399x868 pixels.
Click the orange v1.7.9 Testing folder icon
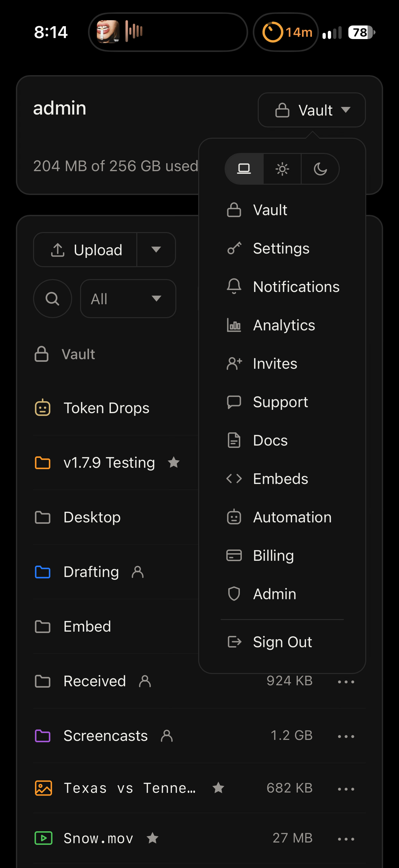click(42, 463)
